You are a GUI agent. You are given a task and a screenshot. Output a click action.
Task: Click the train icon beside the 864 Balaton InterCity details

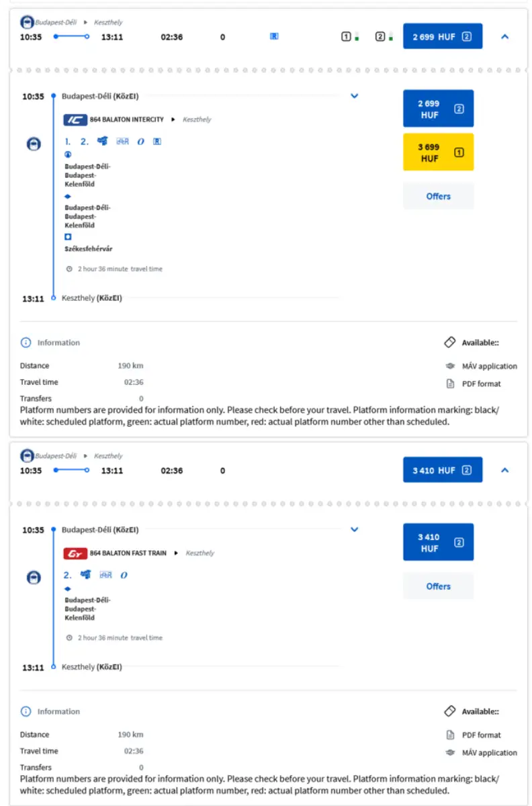tap(34, 143)
